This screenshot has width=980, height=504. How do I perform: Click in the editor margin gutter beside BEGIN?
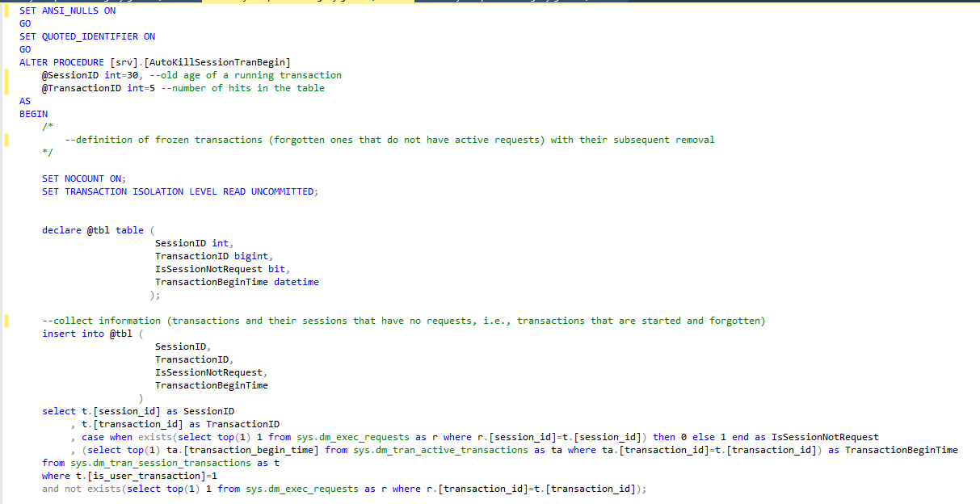pos(8,113)
